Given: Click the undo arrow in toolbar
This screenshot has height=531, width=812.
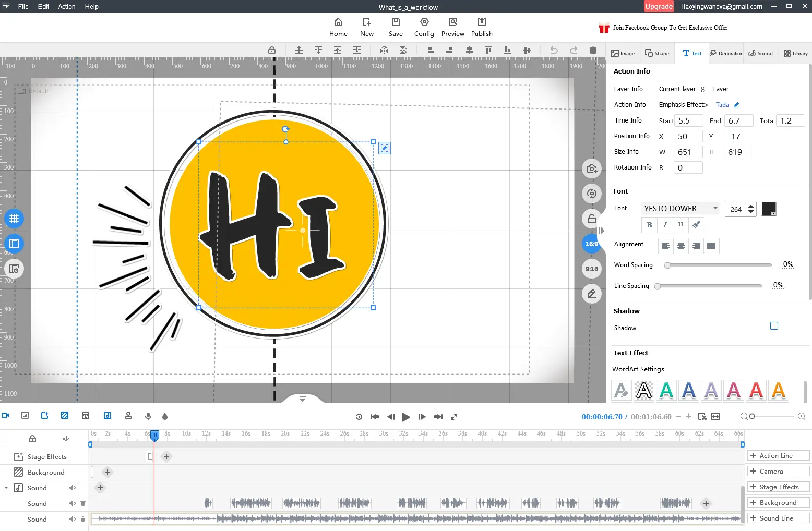Looking at the screenshot, I should coord(554,50).
